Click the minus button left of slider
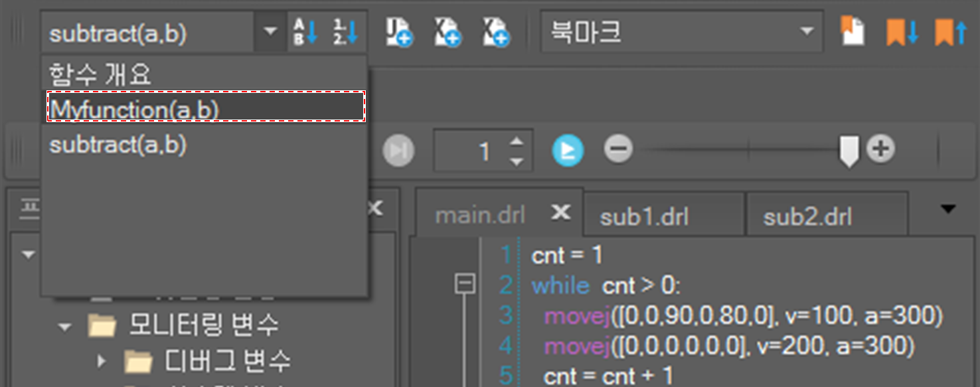980x387 pixels. tap(618, 149)
